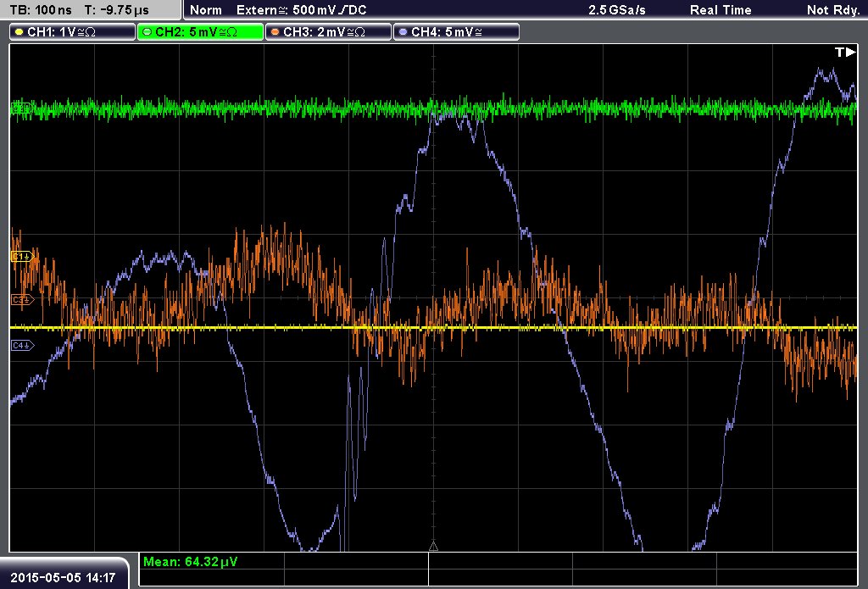
Task: Click the Mean: 64.32 µV measurement
Action: (x=190, y=562)
